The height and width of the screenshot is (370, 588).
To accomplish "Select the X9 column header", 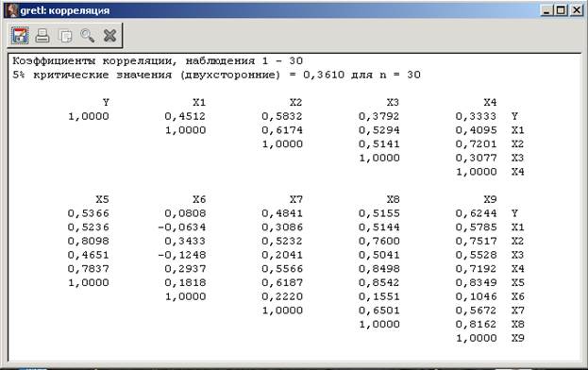I will (x=490, y=199).
